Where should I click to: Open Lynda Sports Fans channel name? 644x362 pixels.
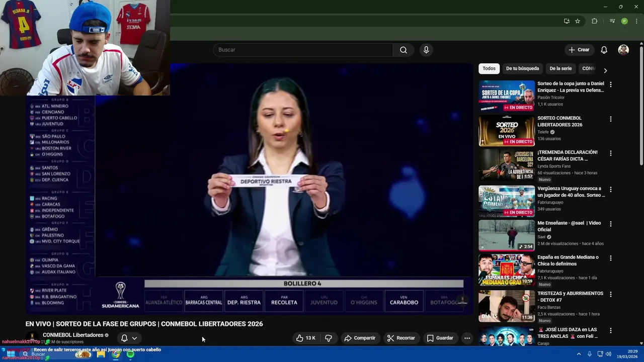tap(554, 166)
